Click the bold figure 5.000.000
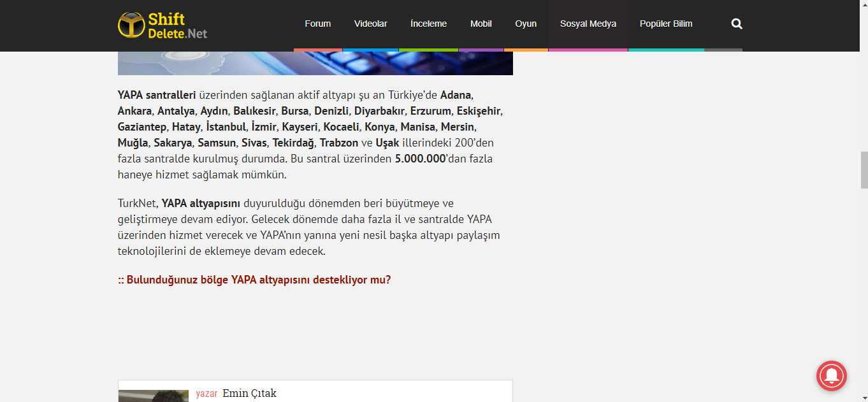 [420, 159]
